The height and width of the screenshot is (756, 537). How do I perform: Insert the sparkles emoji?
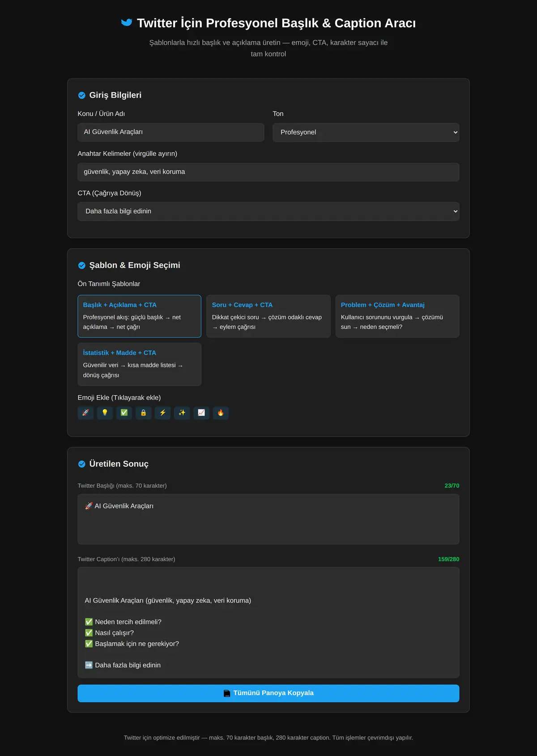coord(182,413)
